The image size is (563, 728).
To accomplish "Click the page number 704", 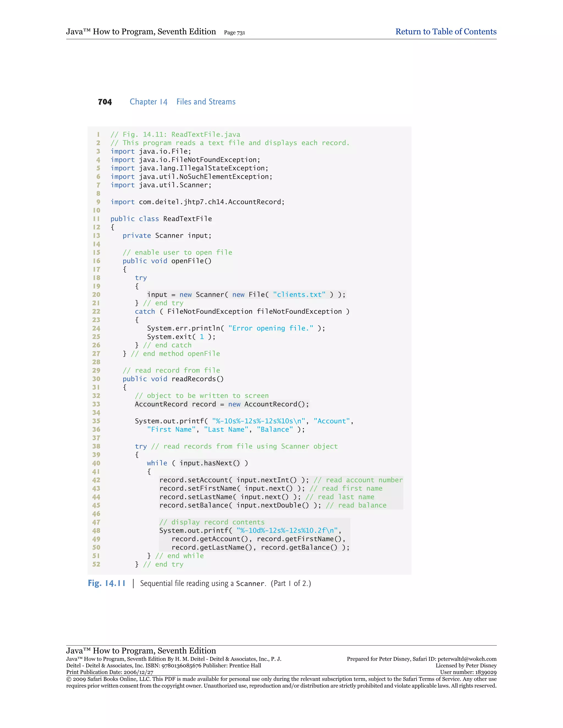I will tap(105, 102).
